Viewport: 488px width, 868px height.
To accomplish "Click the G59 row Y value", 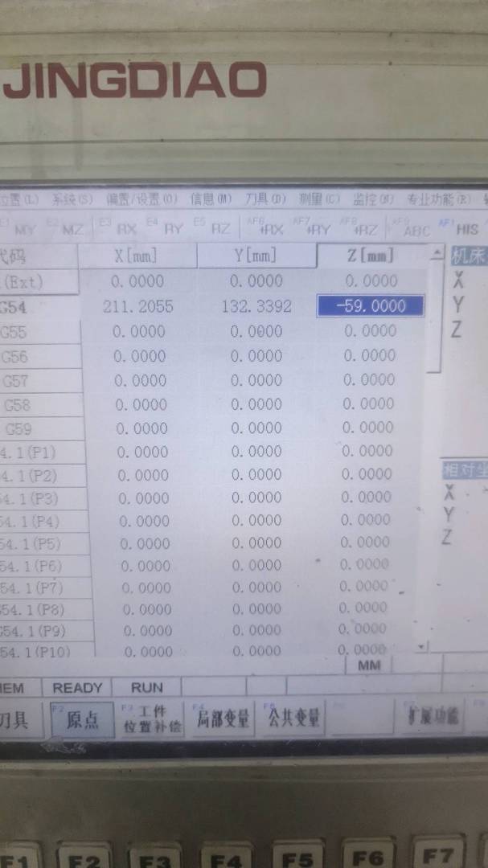I will [x=256, y=428].
